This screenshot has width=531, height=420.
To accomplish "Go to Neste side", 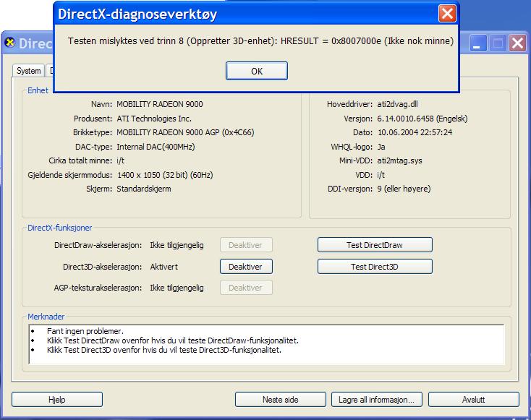I will pos(280,399).
